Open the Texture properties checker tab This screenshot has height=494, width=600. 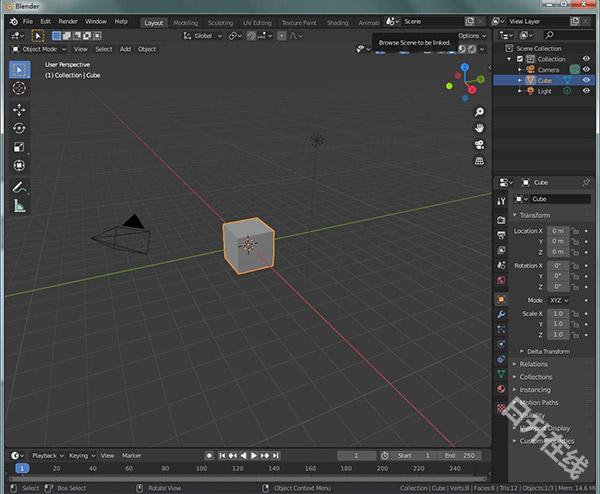tap(501, 408)
